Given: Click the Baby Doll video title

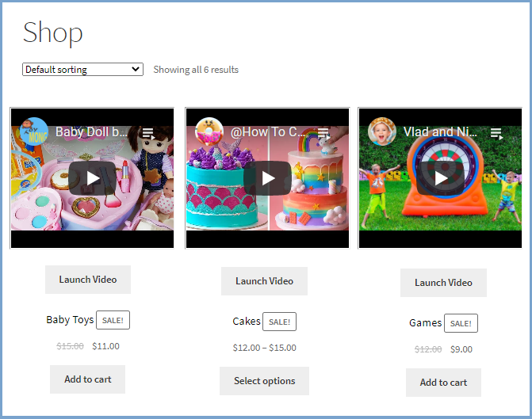Looking at the screenshot, I should (x=91, y=131).
